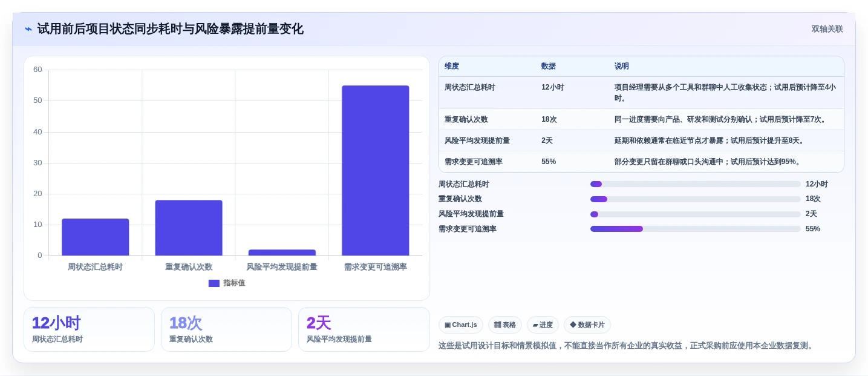868x376 pixels.
Task: Click the 维度 column header
Action: [x=452, y=67]
